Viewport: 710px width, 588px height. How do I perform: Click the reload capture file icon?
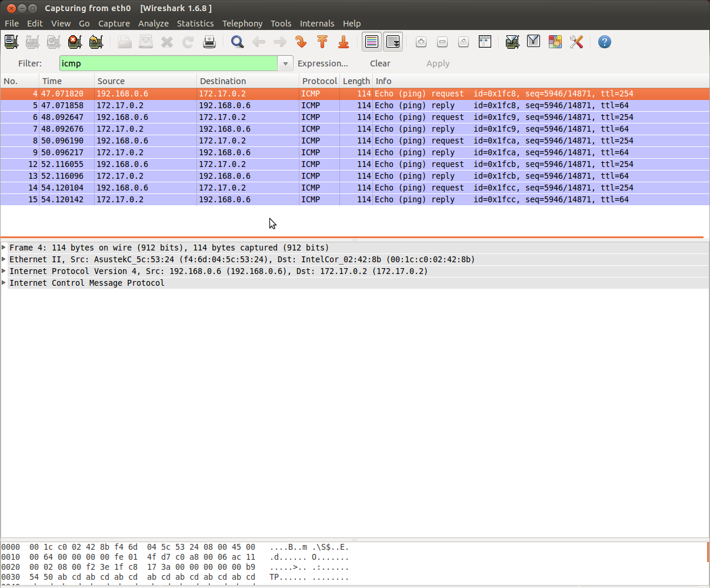(x=188, y=42)
